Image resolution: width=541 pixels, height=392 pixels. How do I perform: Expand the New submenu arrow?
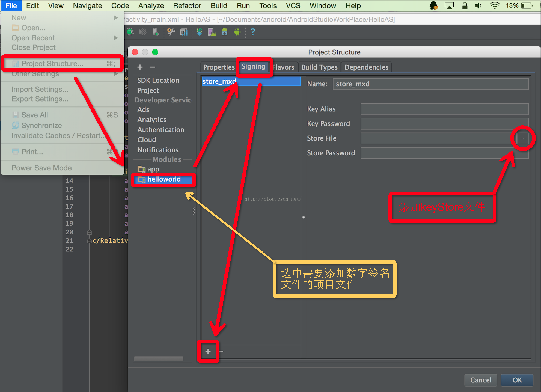tap(116, 18)
